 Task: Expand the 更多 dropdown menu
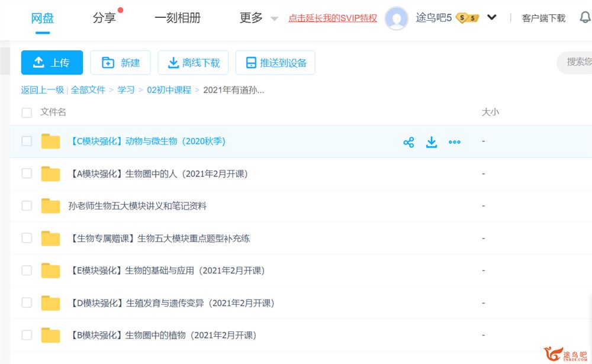point(259,18)
